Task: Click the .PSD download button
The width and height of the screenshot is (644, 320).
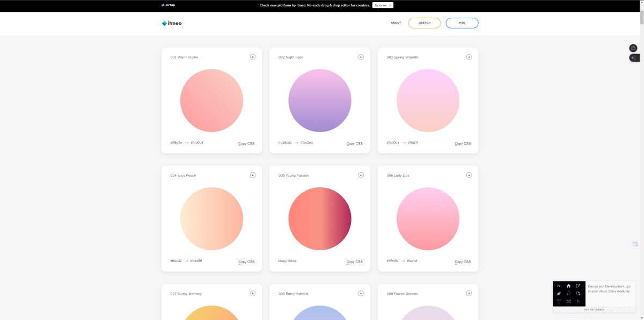Action: pos(462,23)
